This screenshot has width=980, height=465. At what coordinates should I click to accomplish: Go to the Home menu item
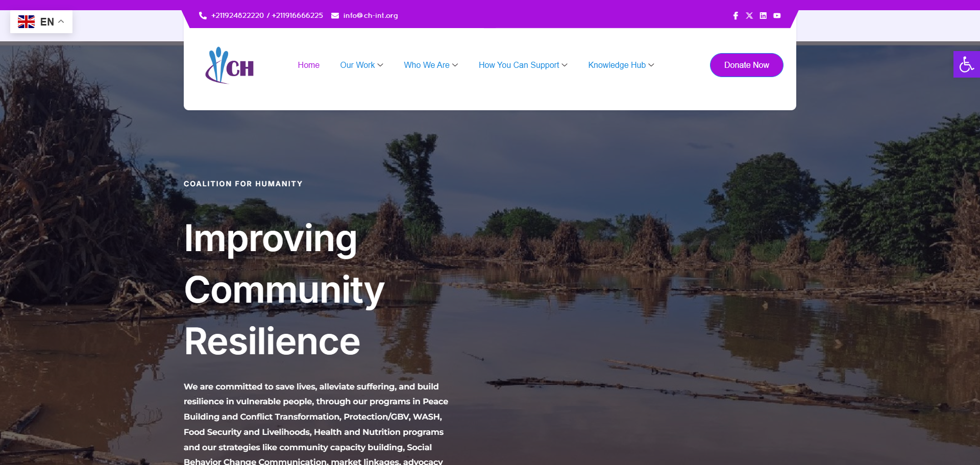tap(308, 65)
